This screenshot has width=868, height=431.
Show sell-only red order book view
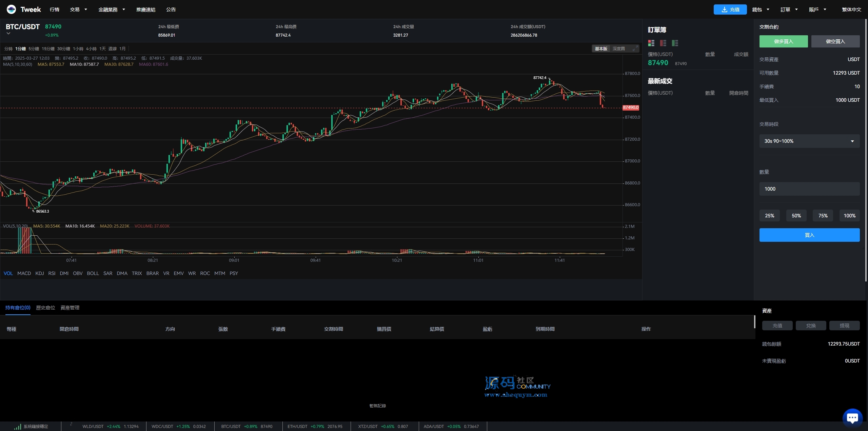[x=663, y=43]
